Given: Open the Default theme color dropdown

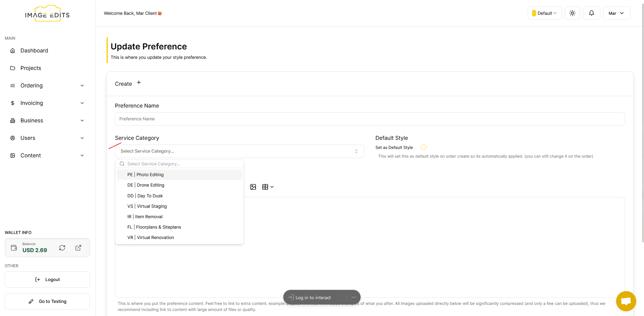Looking at the screenshot, I should (544, 13).
